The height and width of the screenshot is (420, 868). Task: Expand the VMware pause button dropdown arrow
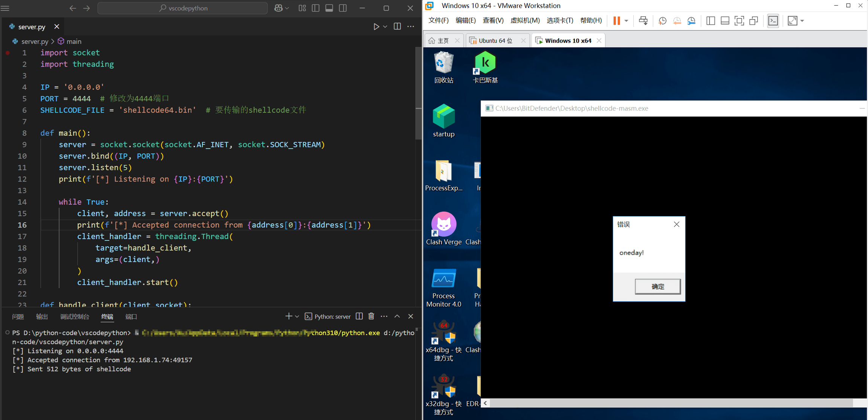(626, 21)
